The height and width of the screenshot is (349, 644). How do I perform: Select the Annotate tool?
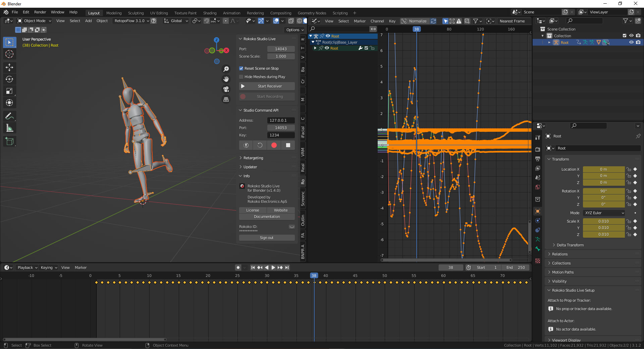click(x=9, y=116)
